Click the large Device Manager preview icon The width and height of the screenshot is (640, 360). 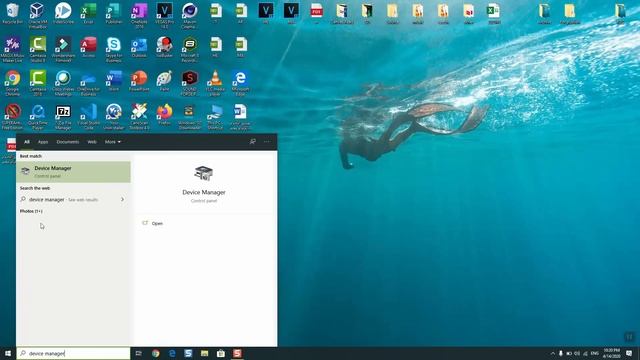[203, 173]
